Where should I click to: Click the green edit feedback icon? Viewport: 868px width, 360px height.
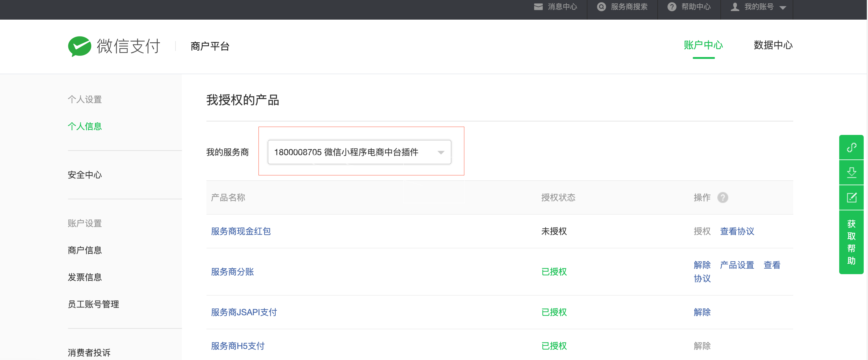pyautogui.click(x=851, y=197)
